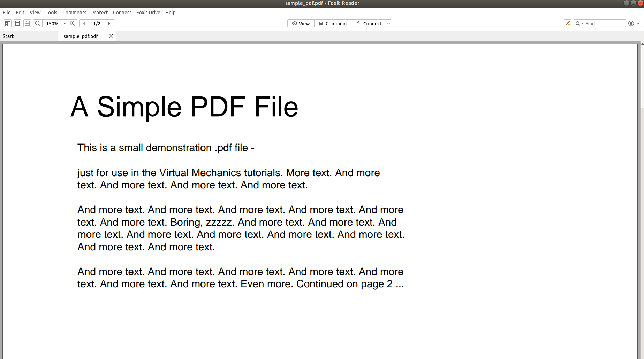Advance to next page arrow
Image resolution: width=644 pixels, height=359 pixels.
(109, 23)
